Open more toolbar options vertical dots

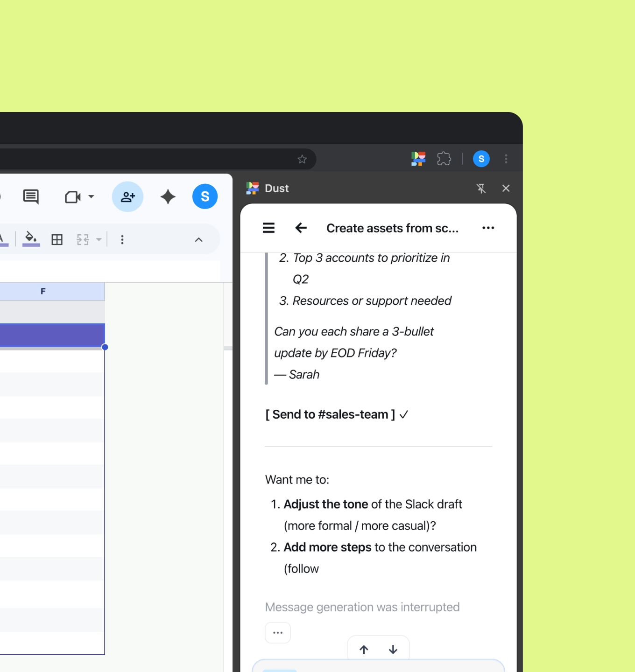pyautogui.click(x=122, y=240)
